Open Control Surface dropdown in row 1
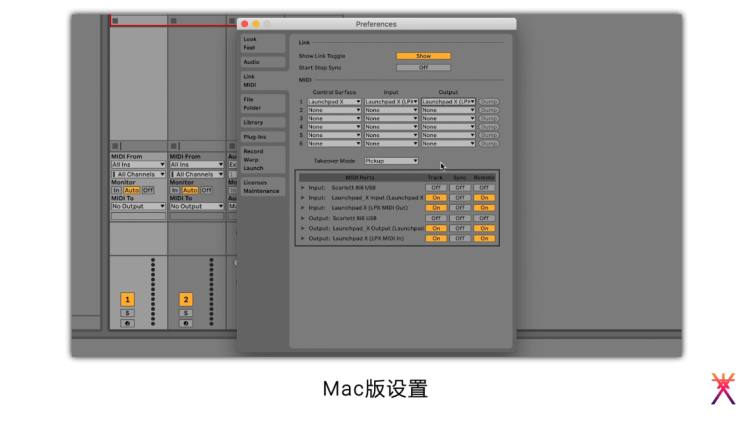 (x=334, y=102)
